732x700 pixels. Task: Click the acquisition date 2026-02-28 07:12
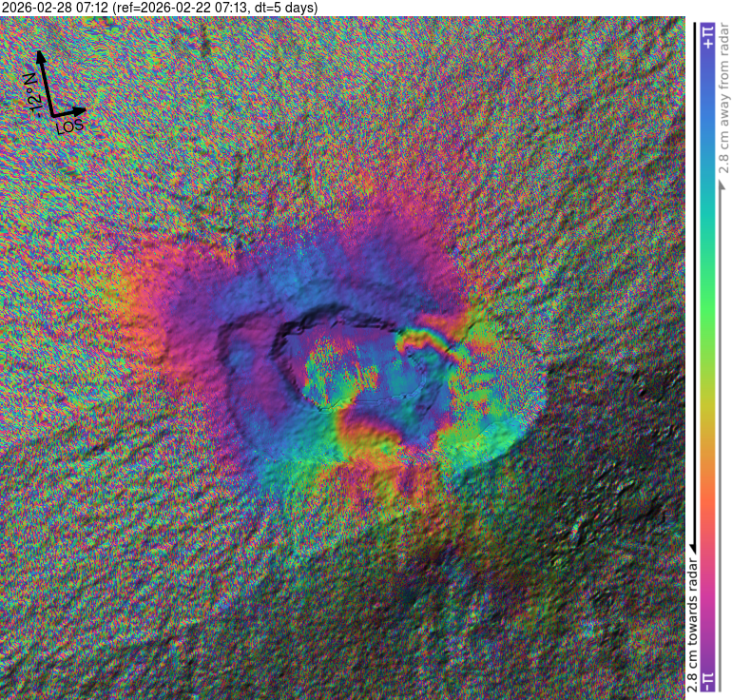point(55,8)
